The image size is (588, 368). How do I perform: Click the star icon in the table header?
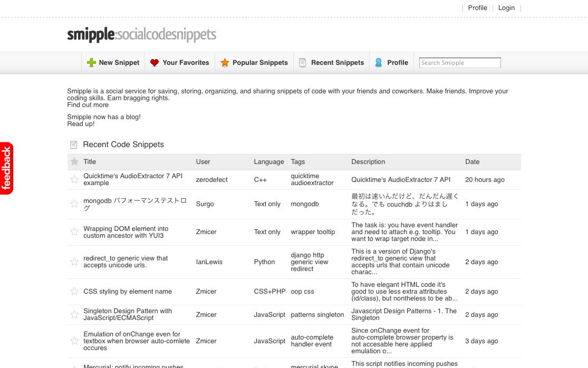tap(74, 161)
